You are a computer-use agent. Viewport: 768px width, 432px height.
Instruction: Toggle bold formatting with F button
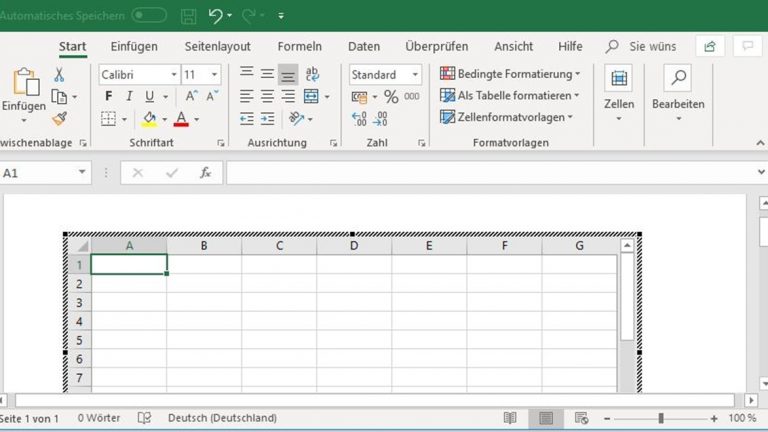[108, 97]
